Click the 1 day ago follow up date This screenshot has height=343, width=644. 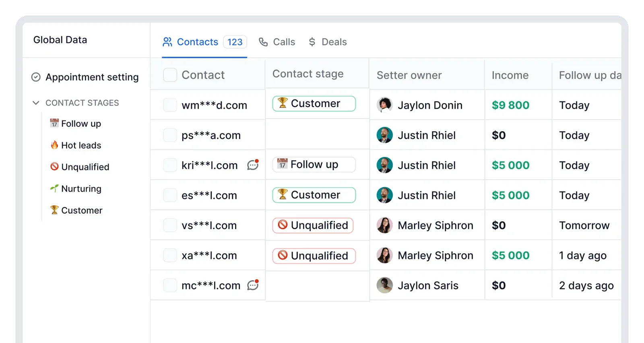point(582,256)
